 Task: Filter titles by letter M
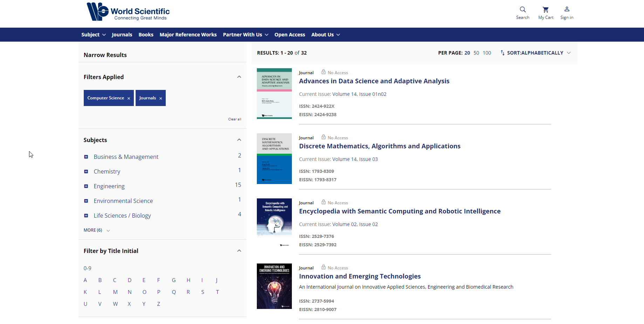click(115, 292)
